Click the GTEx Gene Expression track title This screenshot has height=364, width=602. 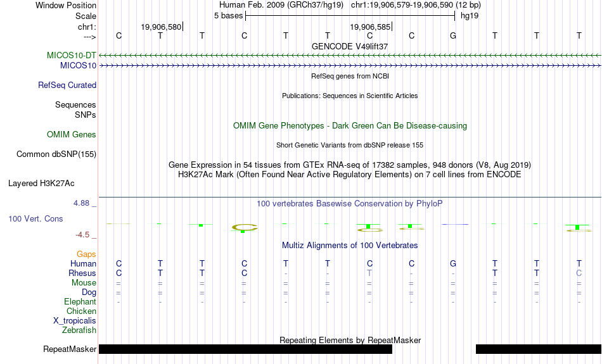(350, 165)
